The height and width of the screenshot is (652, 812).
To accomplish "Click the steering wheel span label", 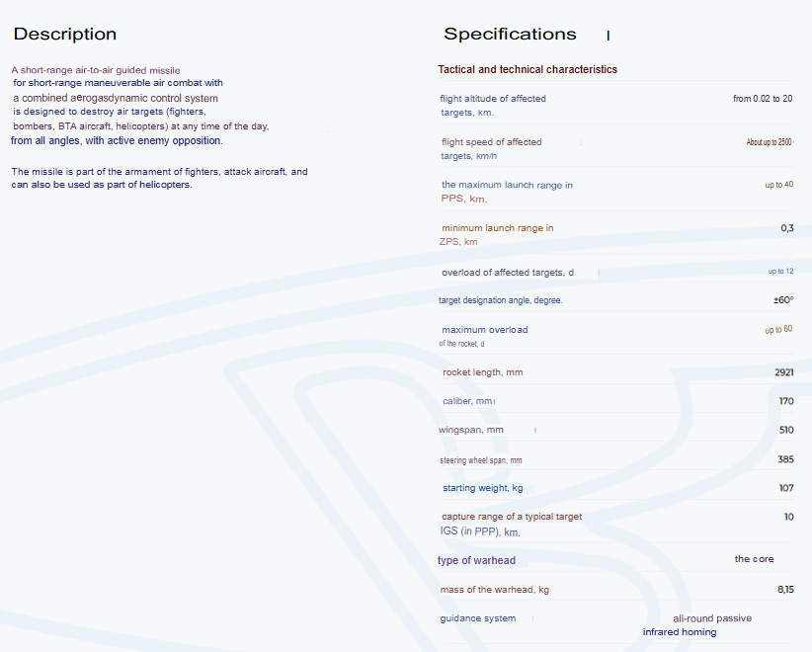I will pyautogui.click(x=481, y=460).
